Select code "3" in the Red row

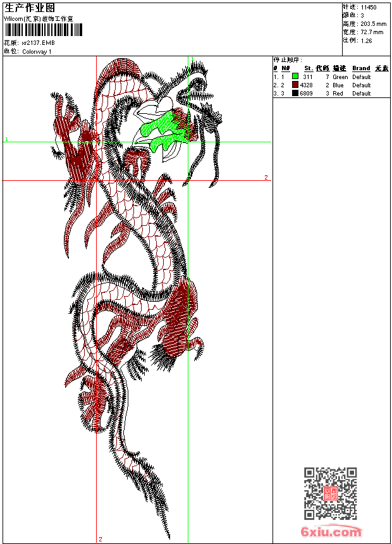pyautogui.click(x=327, y=94)
